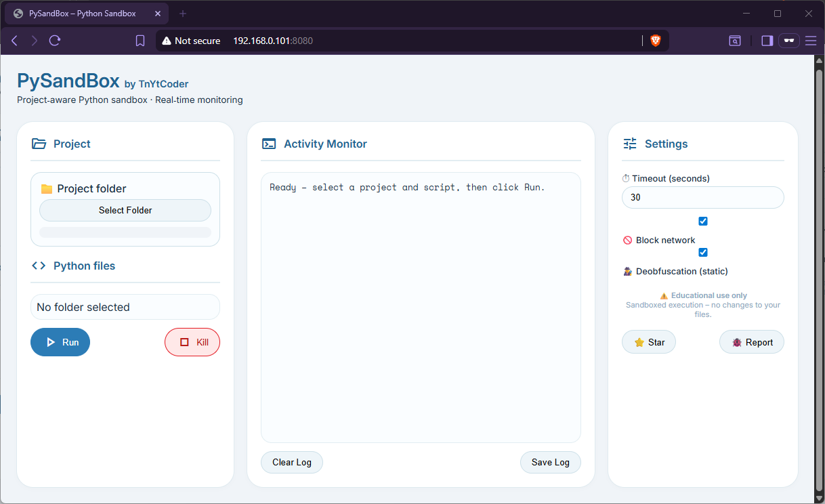Click the Python files code icon

coord(39,266)
